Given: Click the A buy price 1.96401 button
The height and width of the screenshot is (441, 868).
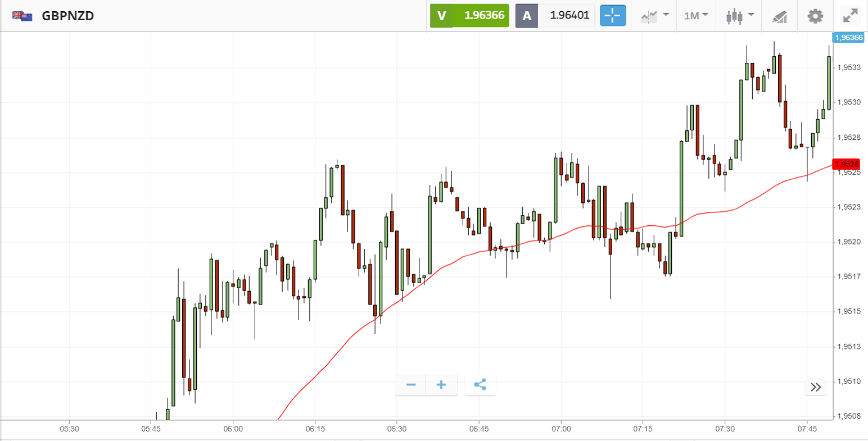Looking at the screenshot, I should coord(554,16).
